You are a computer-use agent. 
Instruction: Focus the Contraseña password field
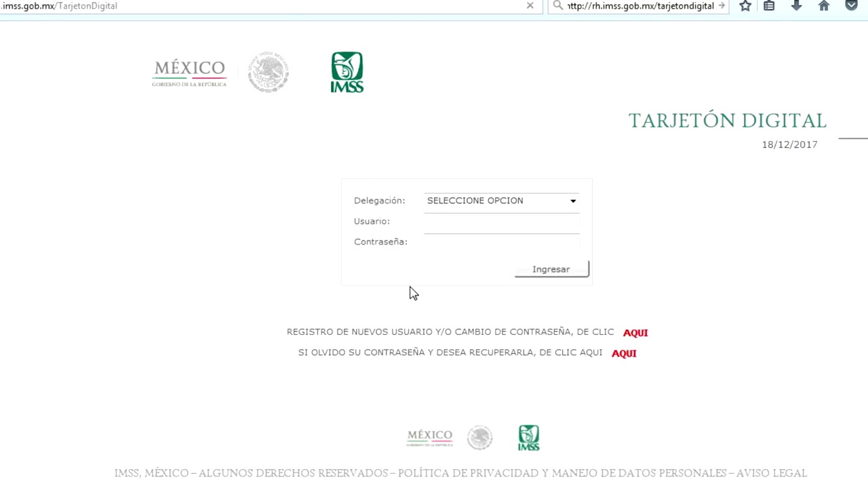501,242
